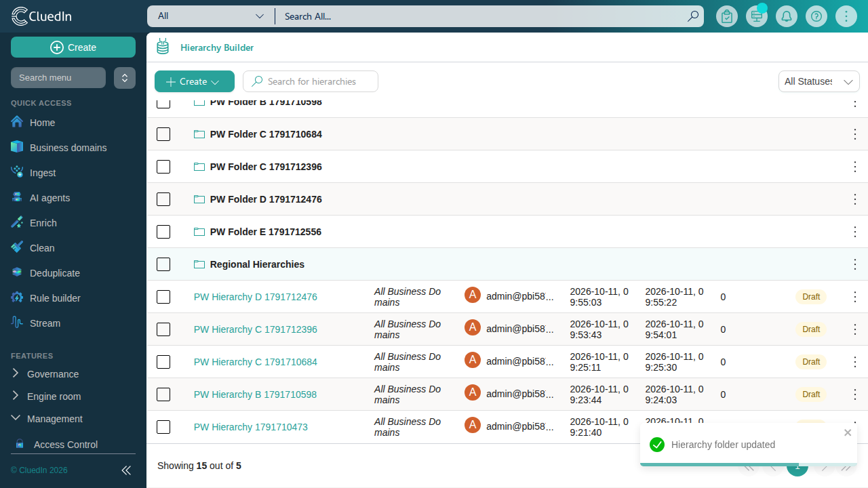Viewport: 868px width, 488px height.
Task: Click the green Create button in sidebar
Action: (73, 47)
